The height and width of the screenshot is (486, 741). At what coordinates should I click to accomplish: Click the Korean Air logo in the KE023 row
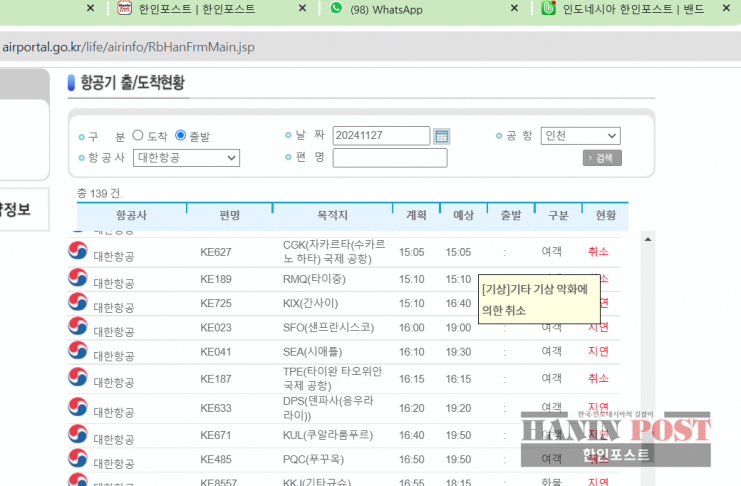click(x=77, y=326)
